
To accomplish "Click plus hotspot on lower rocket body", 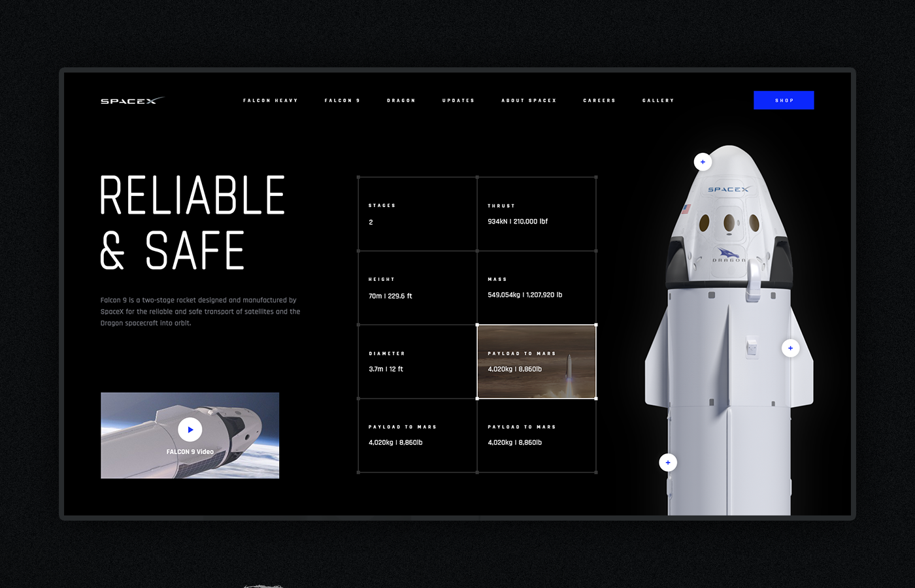I will click(x=668, y=463).
